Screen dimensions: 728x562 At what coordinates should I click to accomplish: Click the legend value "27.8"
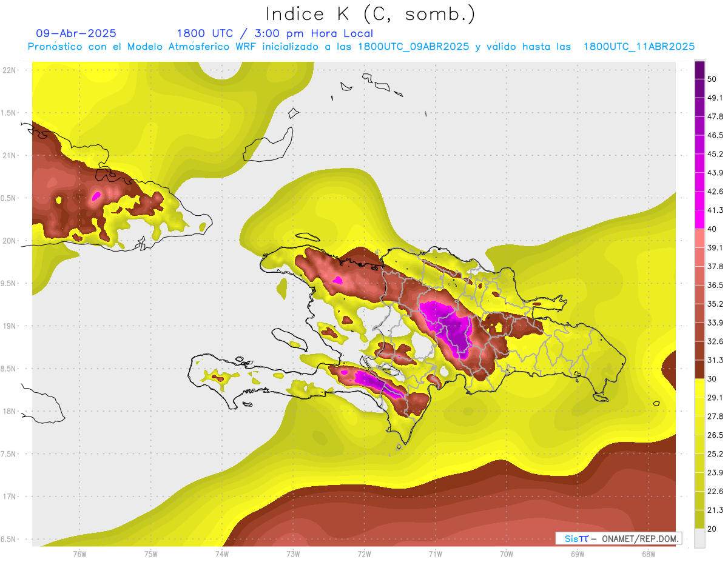[x=715, y=416]
